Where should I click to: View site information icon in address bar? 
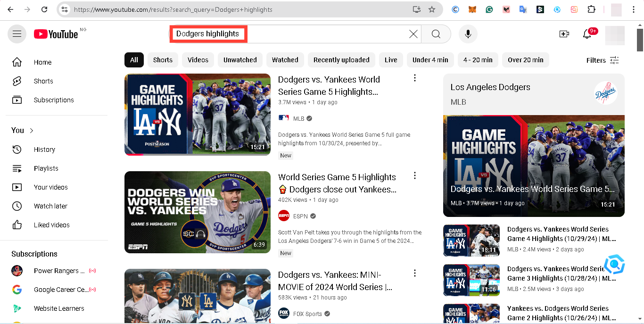(65, 9)
